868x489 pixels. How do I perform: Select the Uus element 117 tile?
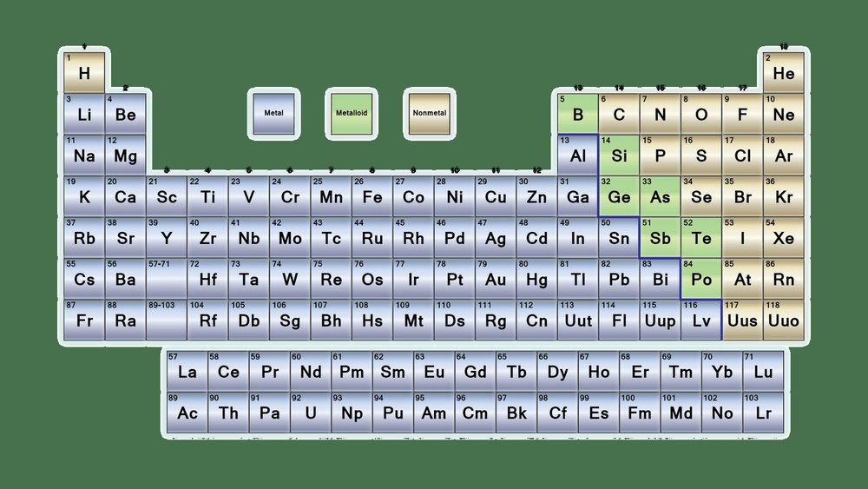click(x=742, y=320)
